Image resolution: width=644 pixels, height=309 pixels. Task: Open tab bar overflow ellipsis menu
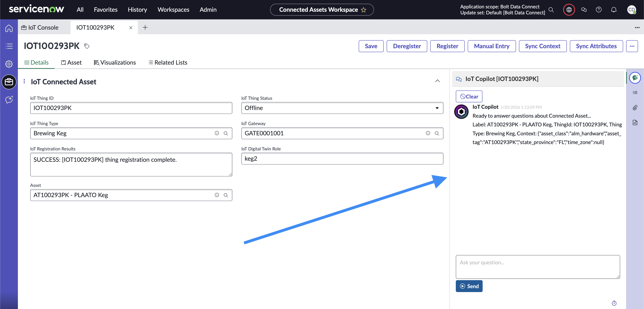637,28
